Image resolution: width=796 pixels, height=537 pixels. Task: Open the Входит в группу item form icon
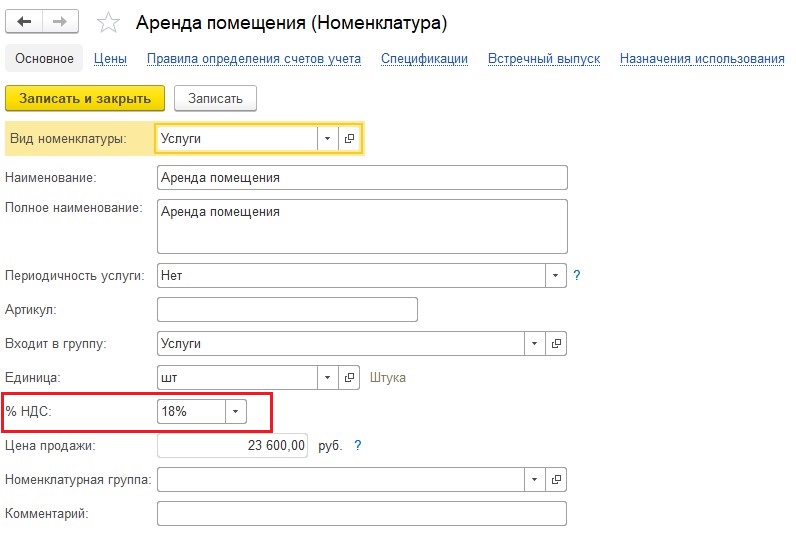556,344
